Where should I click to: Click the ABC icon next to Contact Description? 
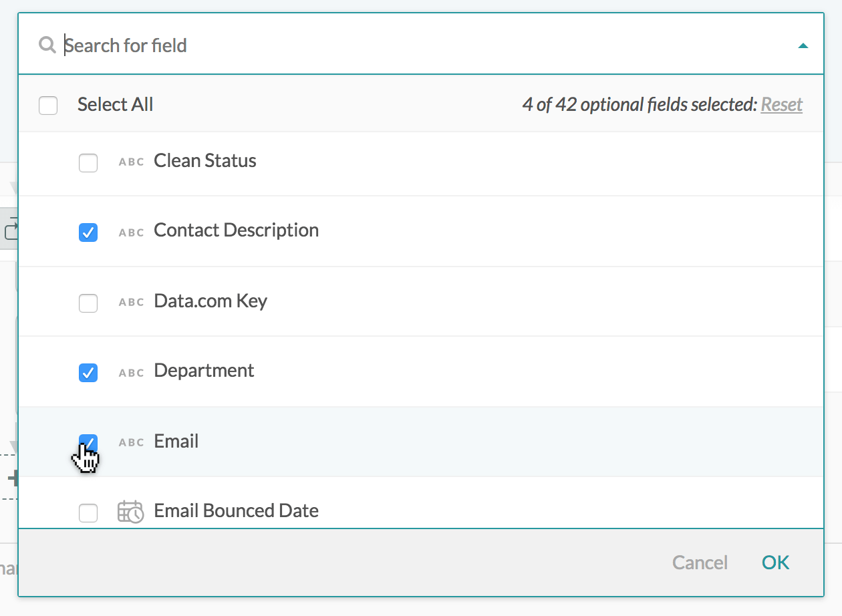(x=131, y=232)
